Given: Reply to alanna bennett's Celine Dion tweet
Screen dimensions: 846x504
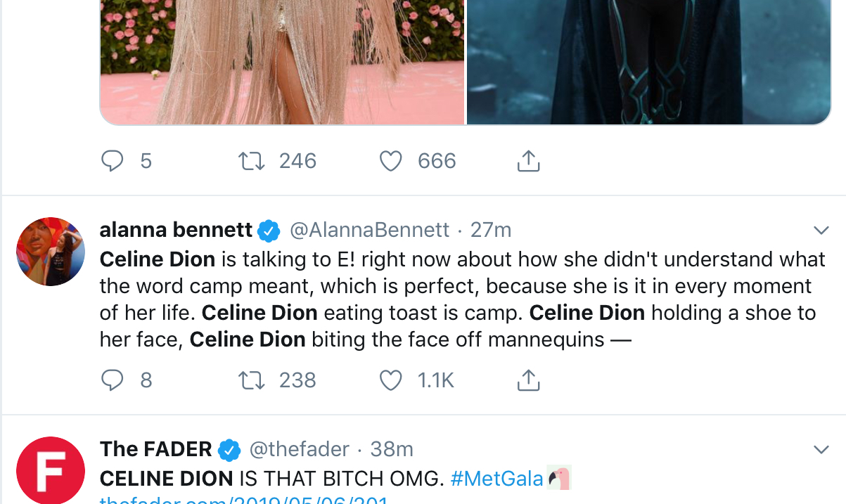Looking at the screenshot, I should [113, 380].
